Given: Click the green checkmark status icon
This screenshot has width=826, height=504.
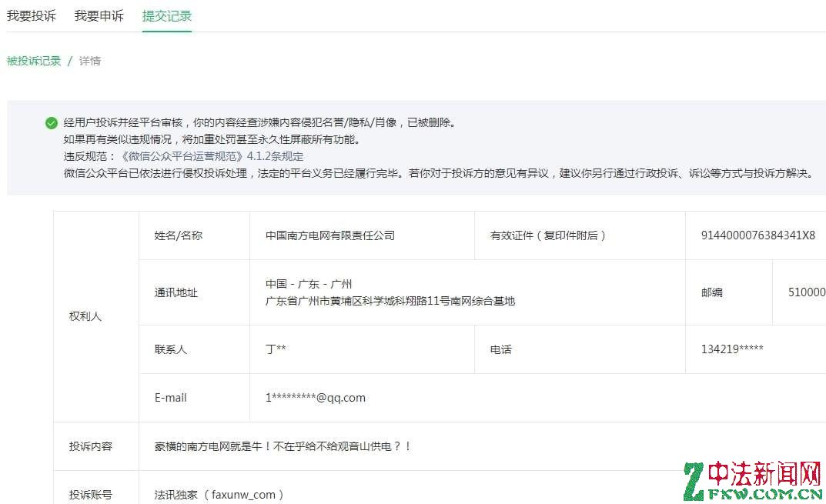Looking at the screenshot, I should [51, 123].
